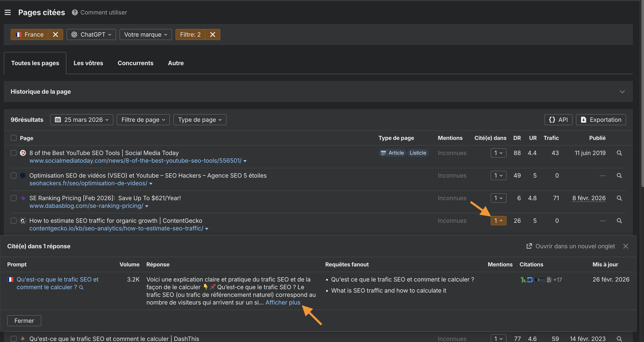Click magnifier icon on ContentGecko row
Image resolution: width=644 pixels, height=342 pixels.
(x=619, y=221)
